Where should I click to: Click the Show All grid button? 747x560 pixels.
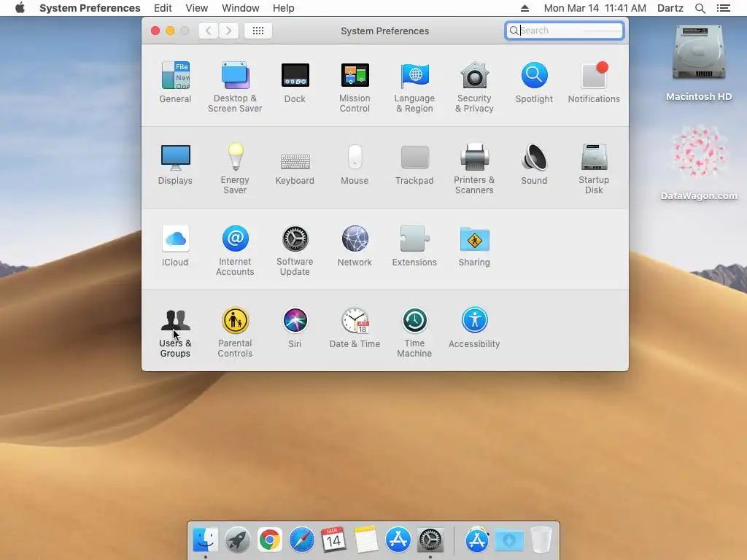258,31
